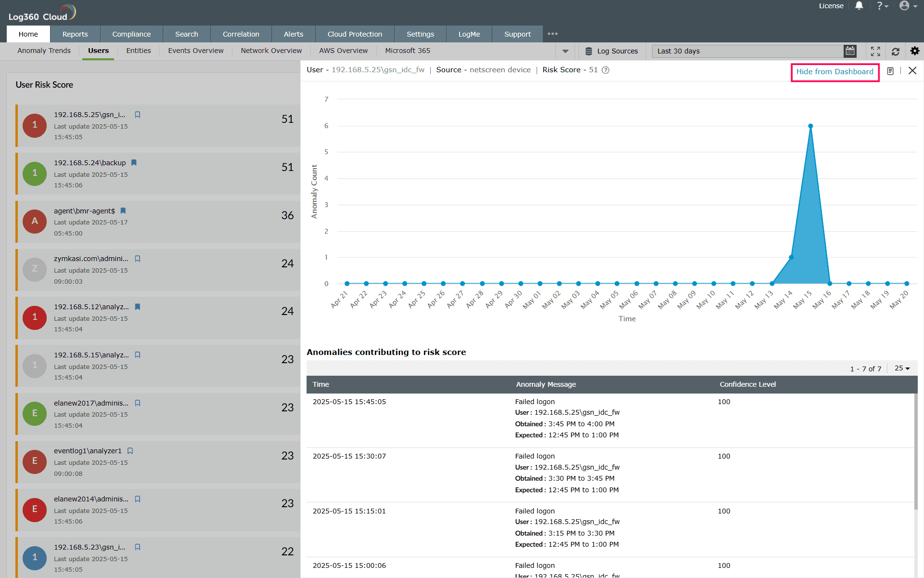Click Hide from Dashboard link
Viewport: 924px width, 578px height.
834,72
